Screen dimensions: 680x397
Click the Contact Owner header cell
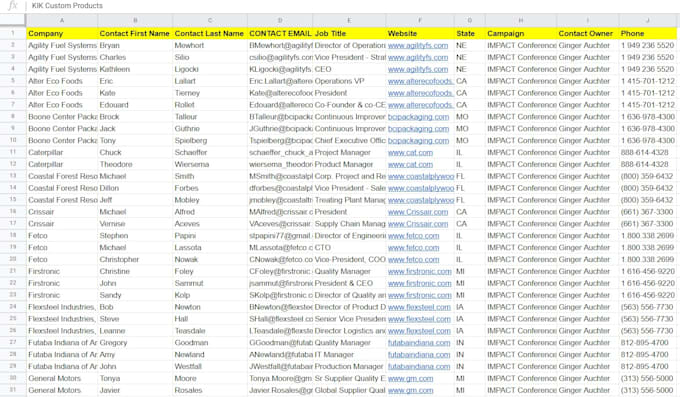pos(588,33)
